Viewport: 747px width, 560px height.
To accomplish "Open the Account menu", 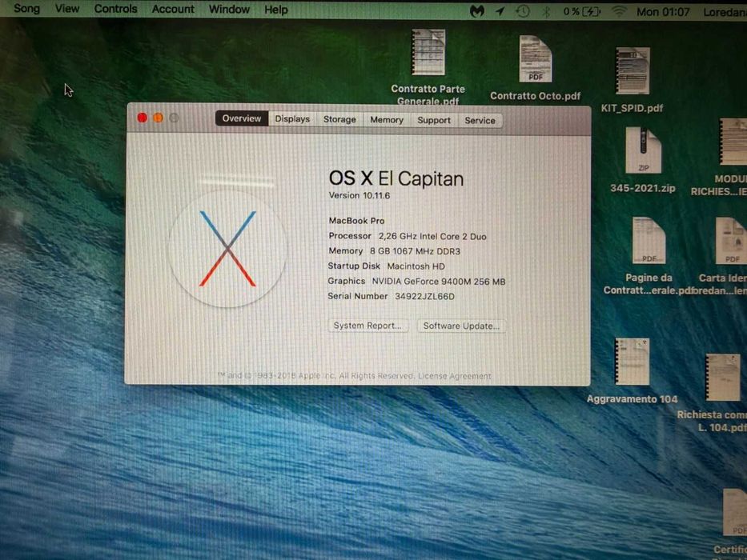I will (173, 9).
